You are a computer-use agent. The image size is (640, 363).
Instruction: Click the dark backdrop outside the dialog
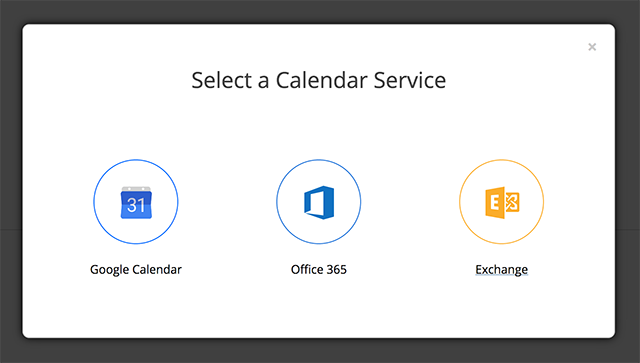click(x=320, y=351)
